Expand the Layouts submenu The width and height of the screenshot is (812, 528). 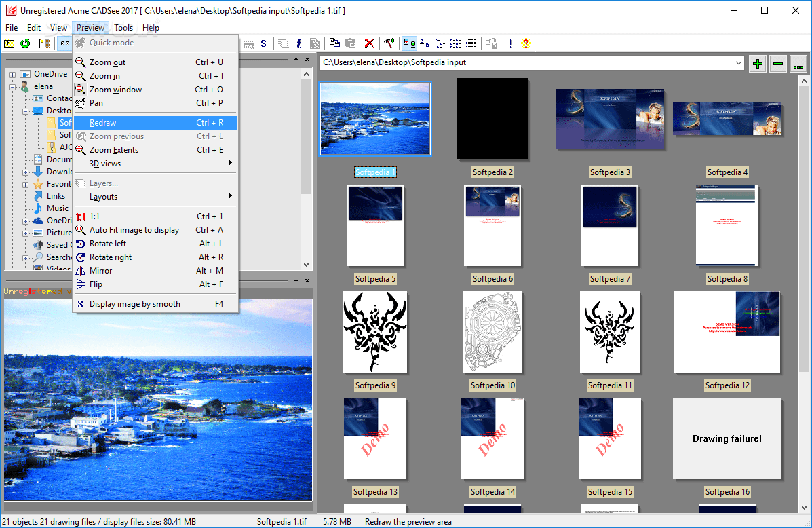tap(155, 196)
